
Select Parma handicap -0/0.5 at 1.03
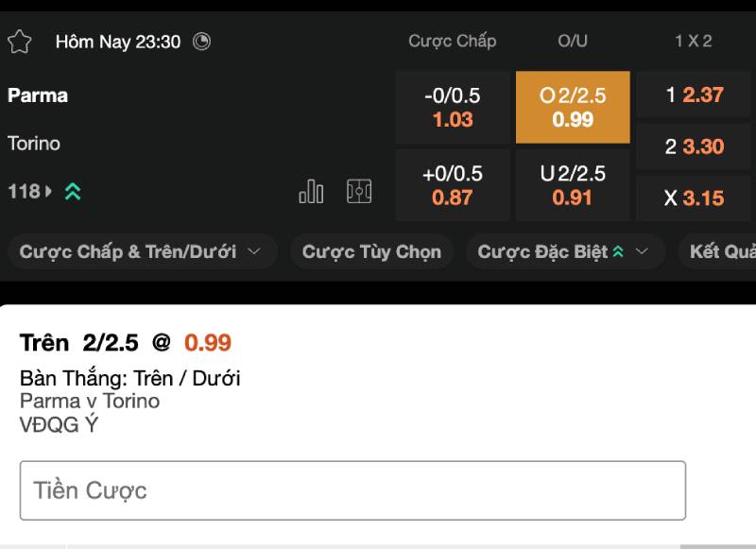(x=453, y=107)
